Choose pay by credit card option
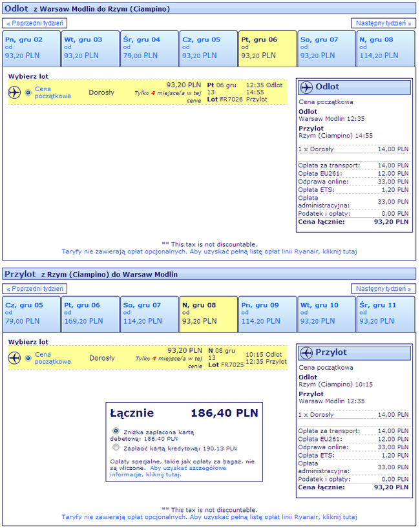 tap(116, 447)
